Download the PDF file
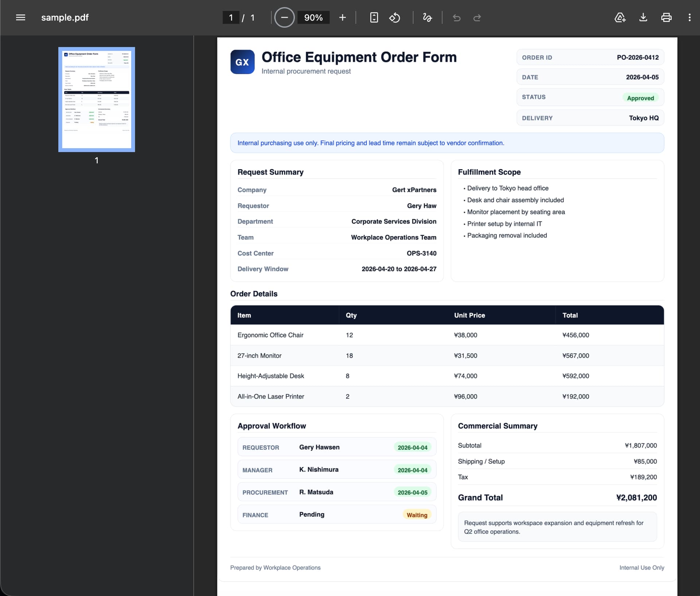The width and height of the screenshot is (700, 596). click(643, 17)
